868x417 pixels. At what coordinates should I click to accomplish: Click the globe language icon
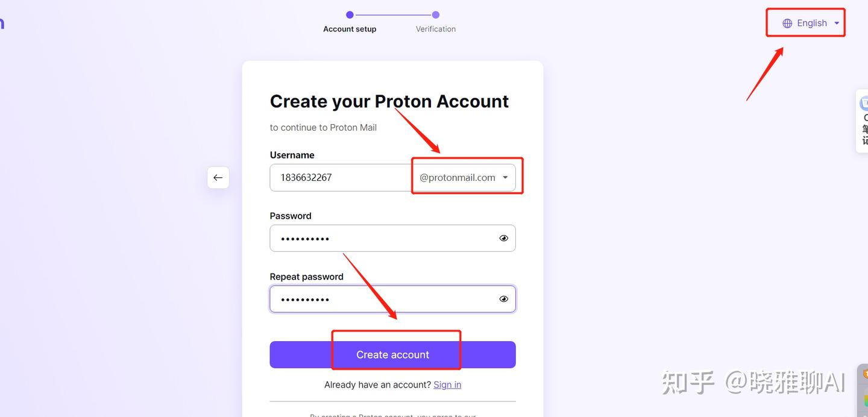[x=787, y=24]
